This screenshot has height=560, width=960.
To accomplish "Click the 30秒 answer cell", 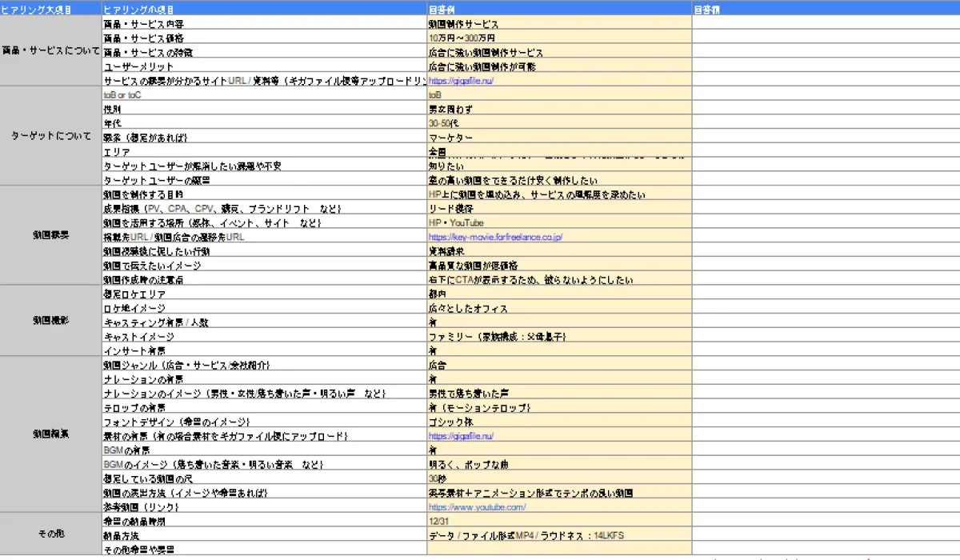I will pyautogui.click(x=559, y=479).
